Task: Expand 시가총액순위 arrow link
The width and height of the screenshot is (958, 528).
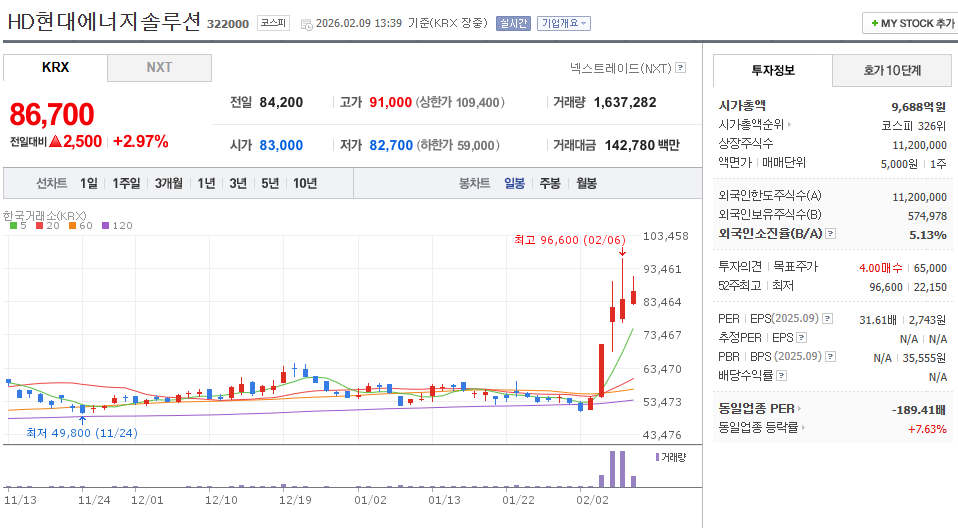Action: pos(789,124)
